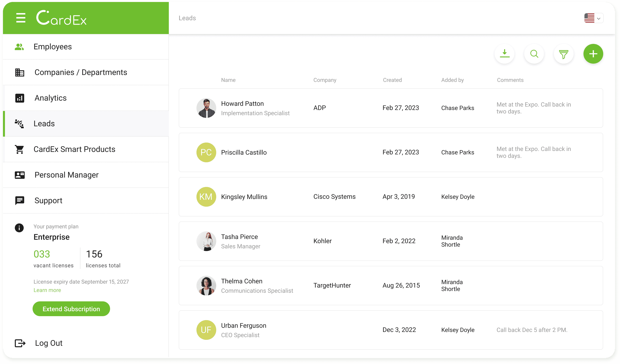This screenshot has height=364, width=620.
Task: Click the payment plan info icon
Action: point(19,228)
